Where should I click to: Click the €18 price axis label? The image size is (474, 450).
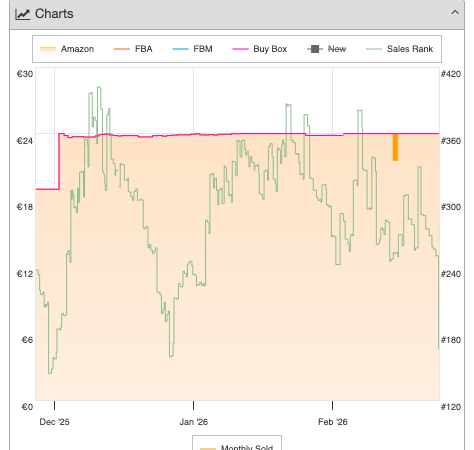coord(25,207)
